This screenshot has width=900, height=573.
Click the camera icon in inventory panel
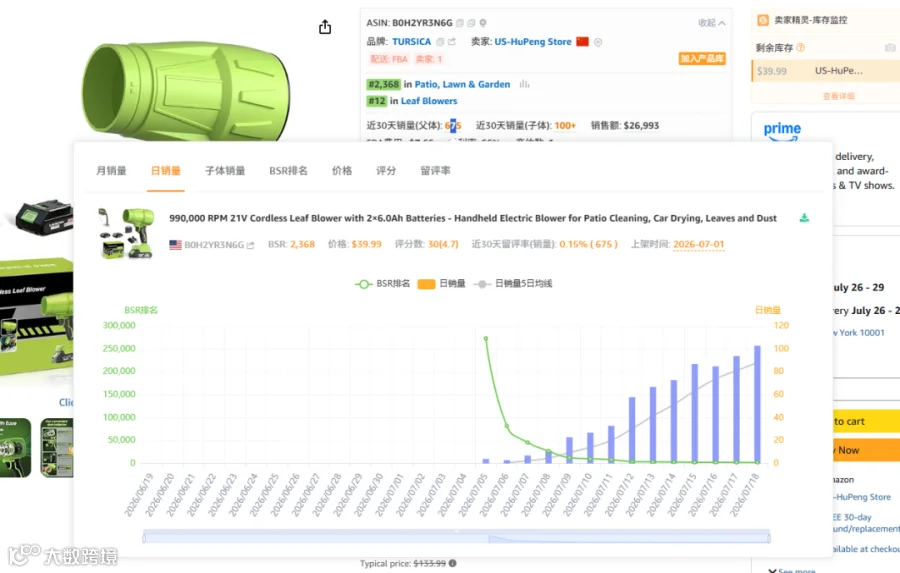[x=890, y=48]
